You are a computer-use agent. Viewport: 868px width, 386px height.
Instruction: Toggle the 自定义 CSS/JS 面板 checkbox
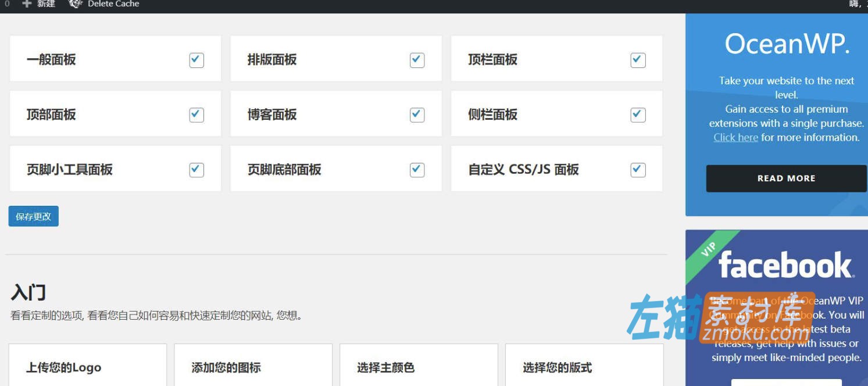(x=637, y=169)
